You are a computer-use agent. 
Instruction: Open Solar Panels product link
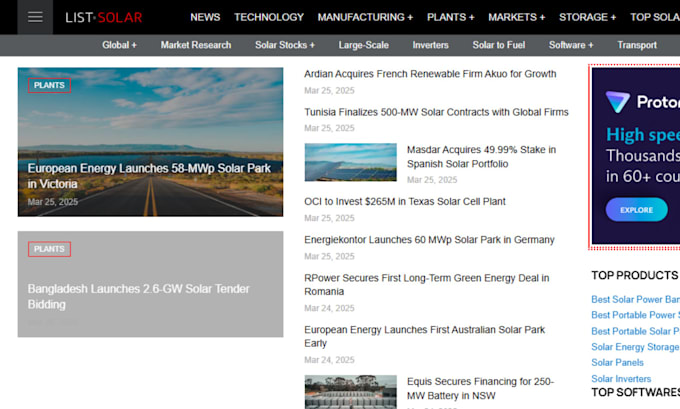618,363
